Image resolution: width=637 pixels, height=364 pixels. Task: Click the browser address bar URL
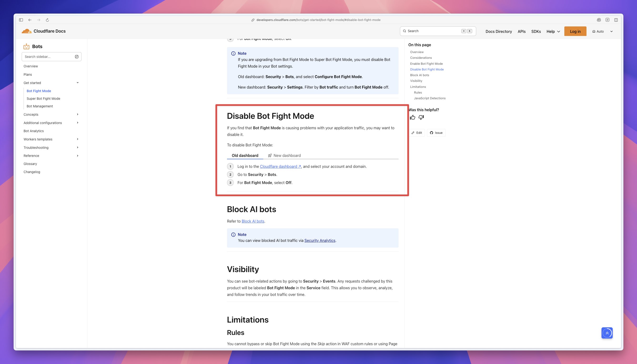pyautogui.click(x=318, y=20)
